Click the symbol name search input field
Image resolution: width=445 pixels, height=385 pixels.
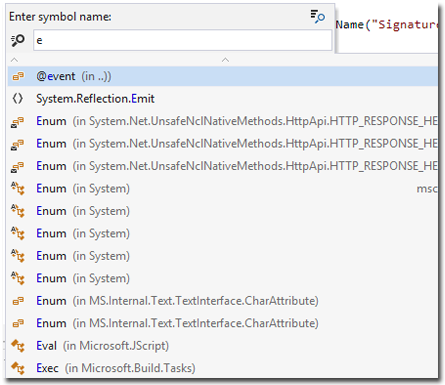click(182, 40)
